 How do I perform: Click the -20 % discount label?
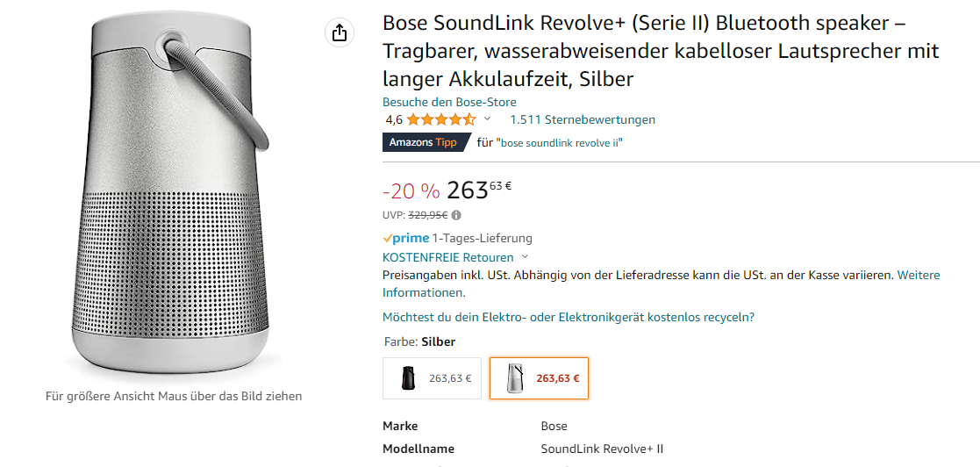pyautogui.click(x=411, y=191)
